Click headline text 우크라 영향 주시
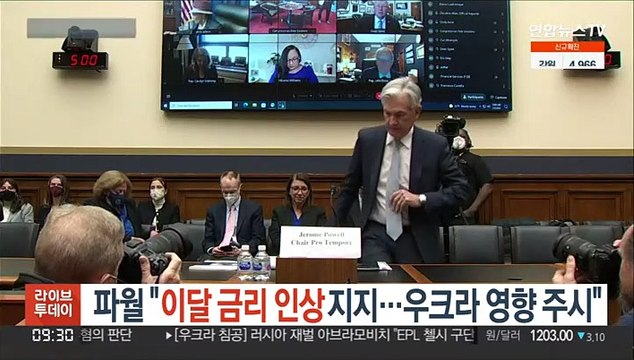This screenshot has width=634, height=360. (x=498, y=305)
